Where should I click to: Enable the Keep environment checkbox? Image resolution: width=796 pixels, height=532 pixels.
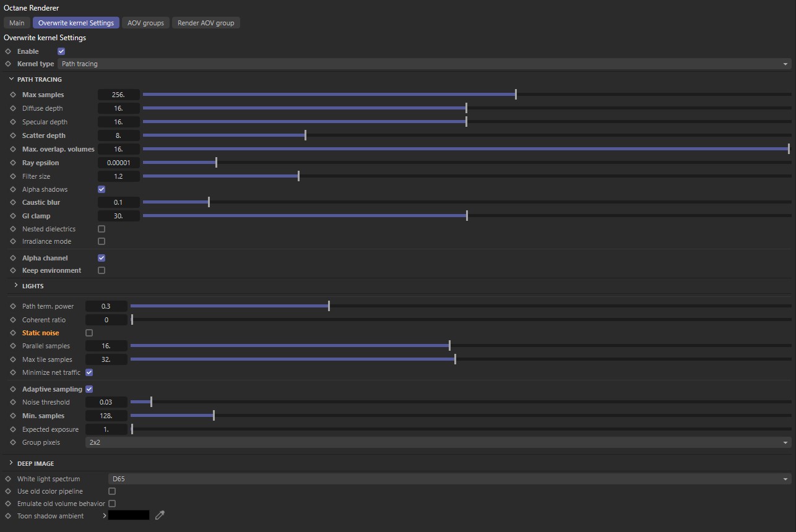102,270
